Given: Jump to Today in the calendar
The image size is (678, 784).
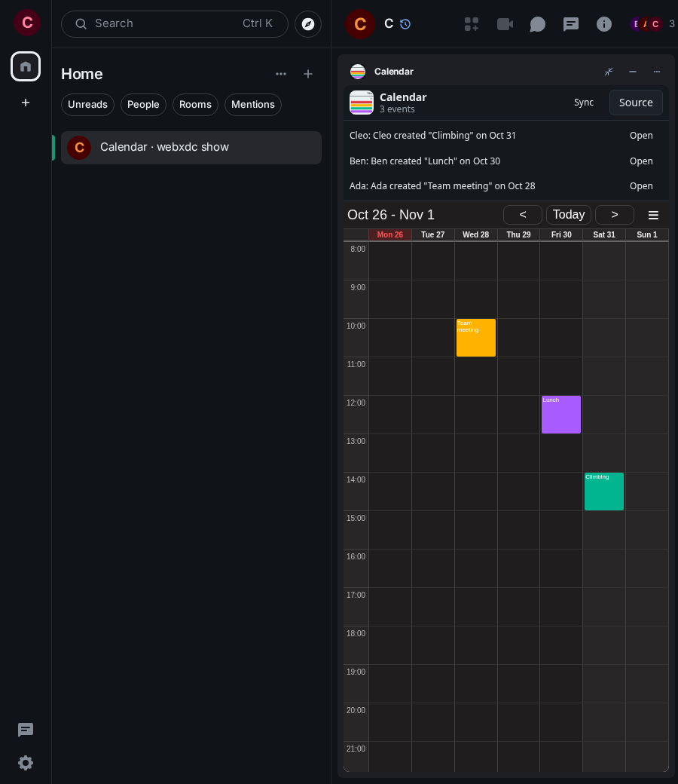Looking at the screenshot, I should [569, 215].
